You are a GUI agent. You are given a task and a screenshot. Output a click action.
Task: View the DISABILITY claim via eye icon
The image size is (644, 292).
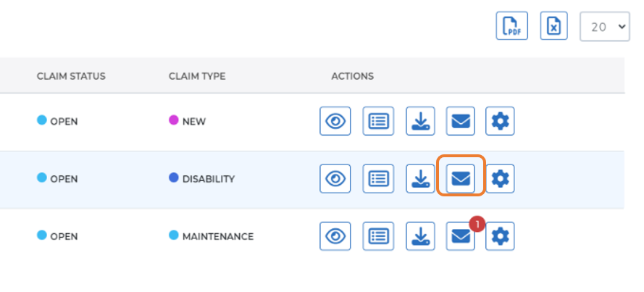[335, 178]
